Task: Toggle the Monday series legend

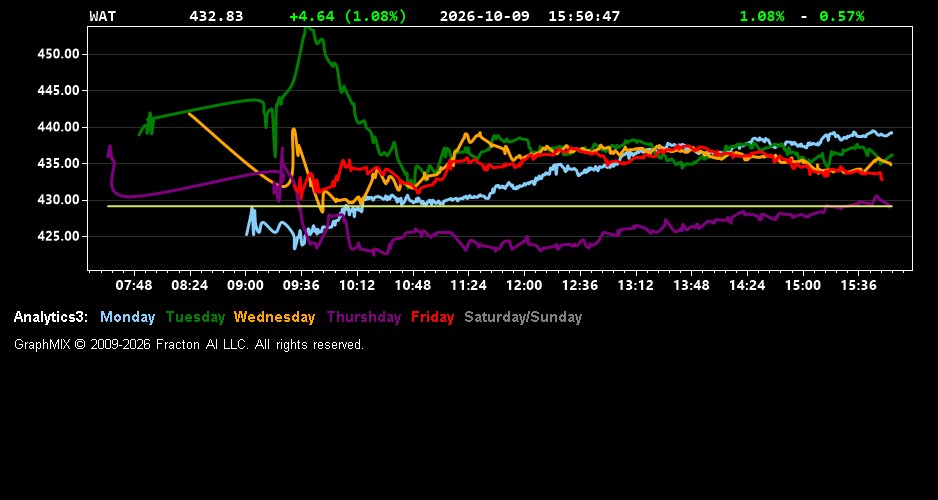Action: (127, 318)
